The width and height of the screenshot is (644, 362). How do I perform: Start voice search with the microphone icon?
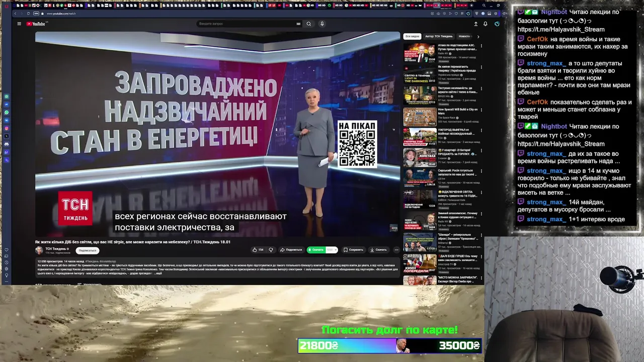point(322,24)
